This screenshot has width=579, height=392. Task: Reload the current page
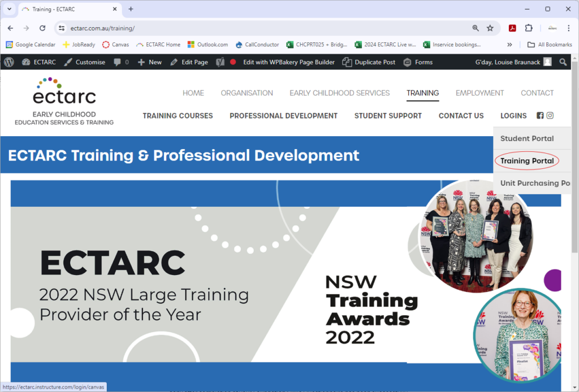click(x=42, y=28)
